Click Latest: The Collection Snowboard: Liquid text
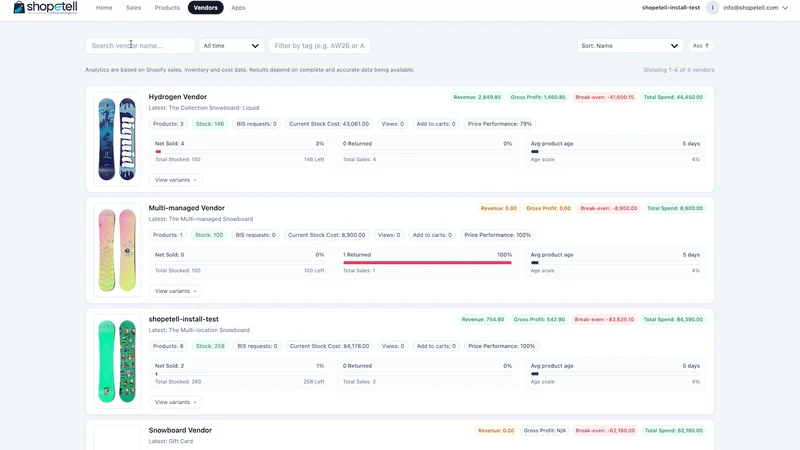800x450 pixels. (x=204, y=108)
